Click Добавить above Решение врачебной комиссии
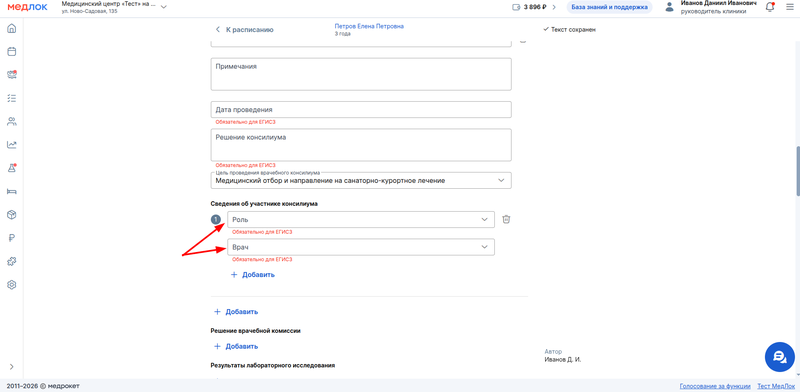The height and width of the screenshot is (392, 800). coord(236,311)
